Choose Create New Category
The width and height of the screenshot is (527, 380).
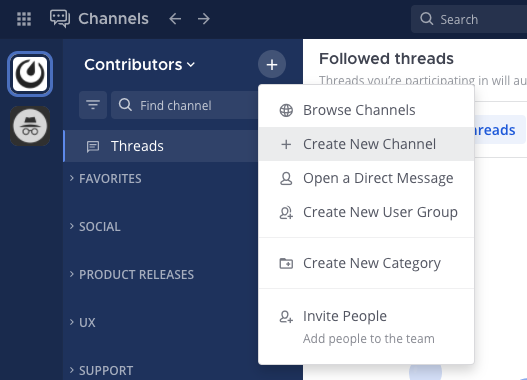click(x=366, y=263)
